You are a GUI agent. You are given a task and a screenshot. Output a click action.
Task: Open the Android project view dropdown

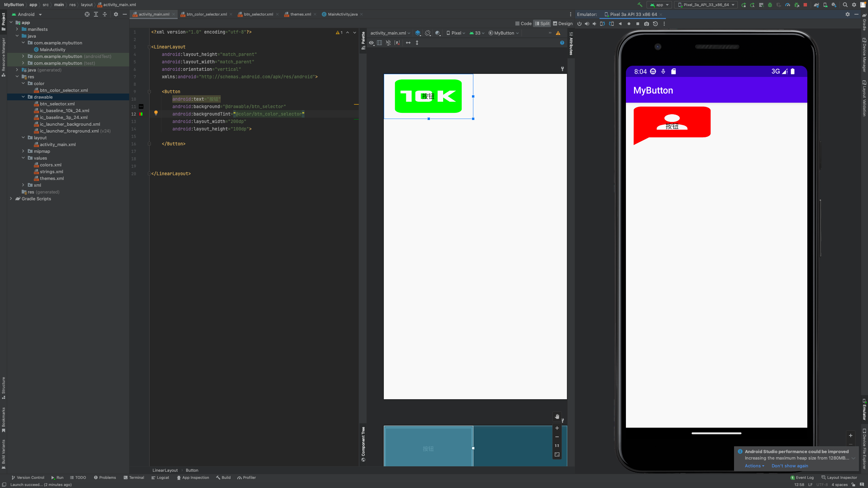pyautogui.click(x=26, y=14)
